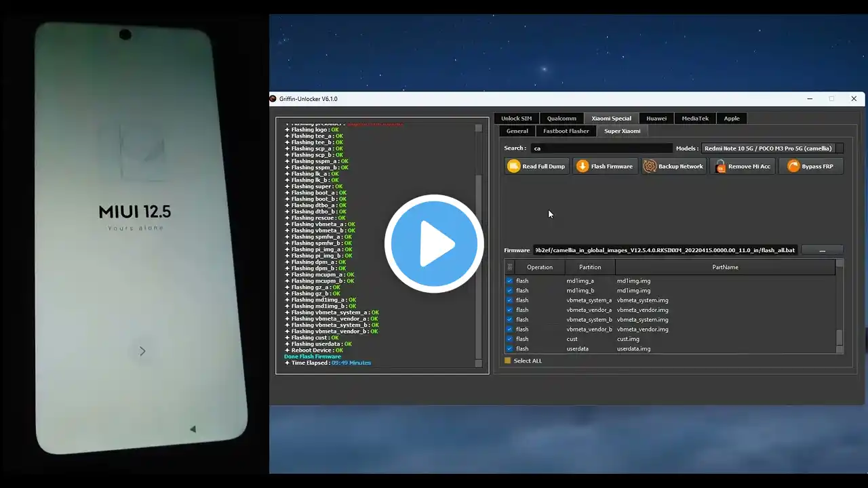Switch to the Unlock SIM tab

pos(516,118)
